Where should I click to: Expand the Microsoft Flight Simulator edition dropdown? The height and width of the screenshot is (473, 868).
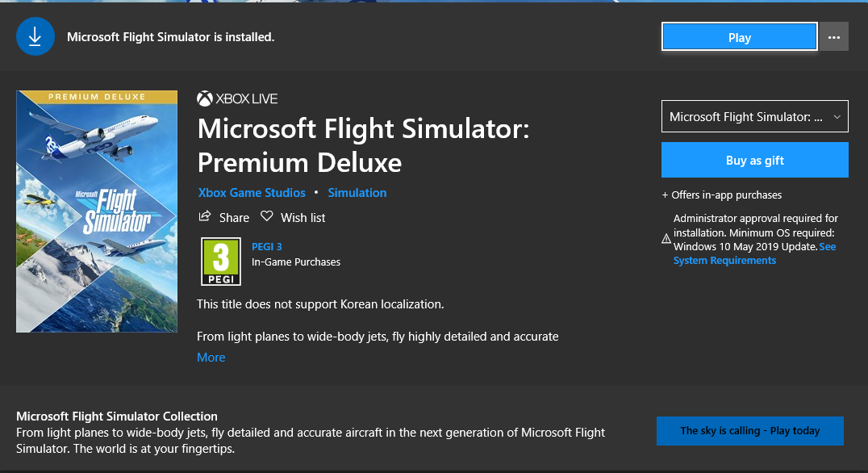coord(754,117)
